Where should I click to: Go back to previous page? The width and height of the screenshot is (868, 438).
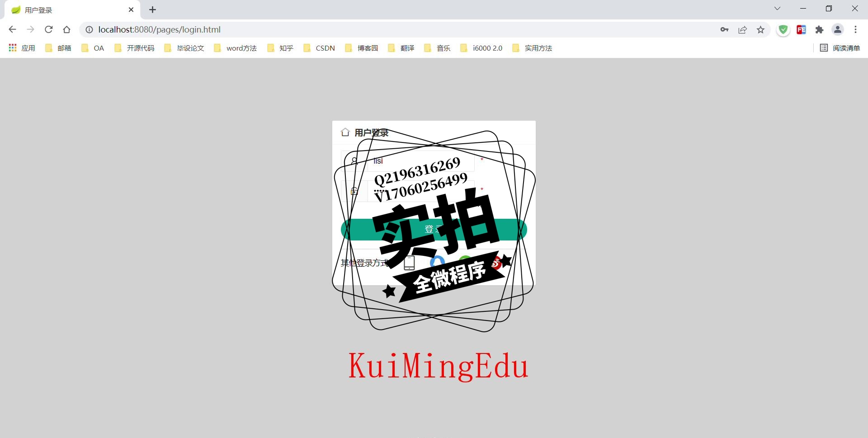(x=12, y=29)
